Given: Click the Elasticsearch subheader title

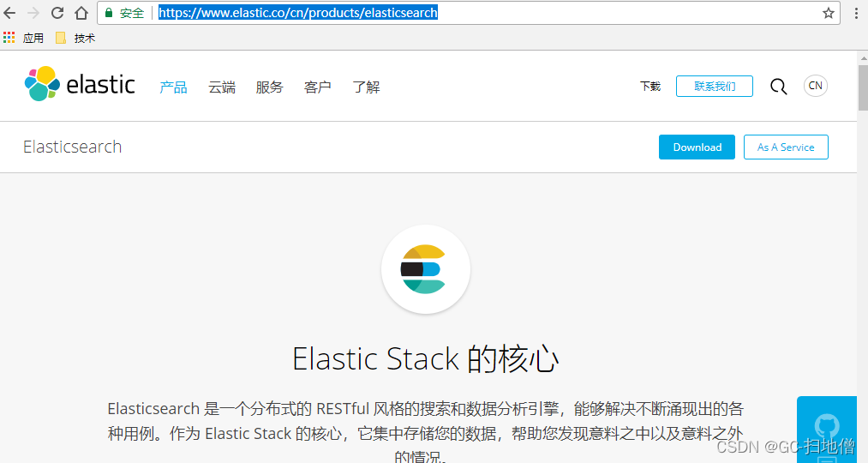Looking at the screenshot, I should [x=73, y=147].
